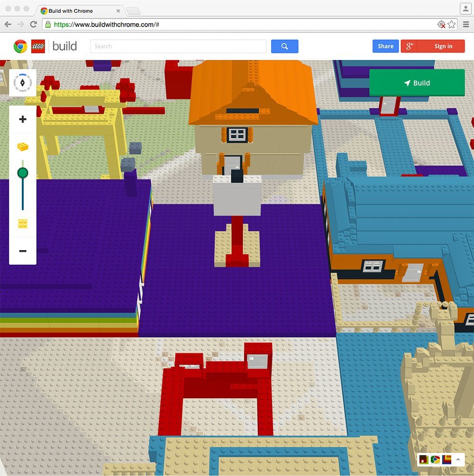The image size is (474, 476).
Task: Click the blue Share button
Action: 385,46
